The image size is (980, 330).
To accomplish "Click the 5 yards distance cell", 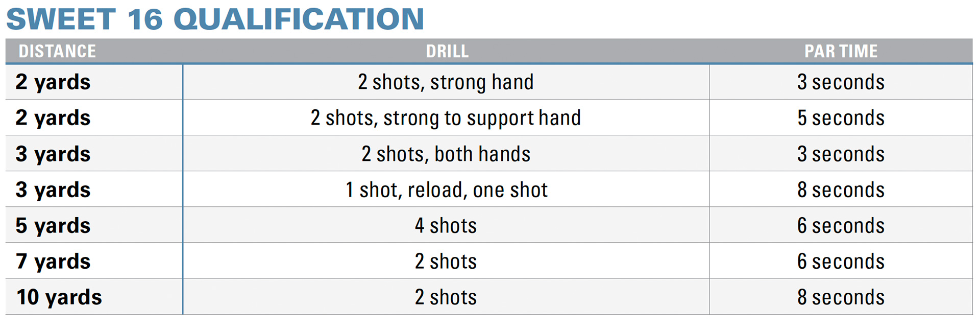I will point(94,225).
